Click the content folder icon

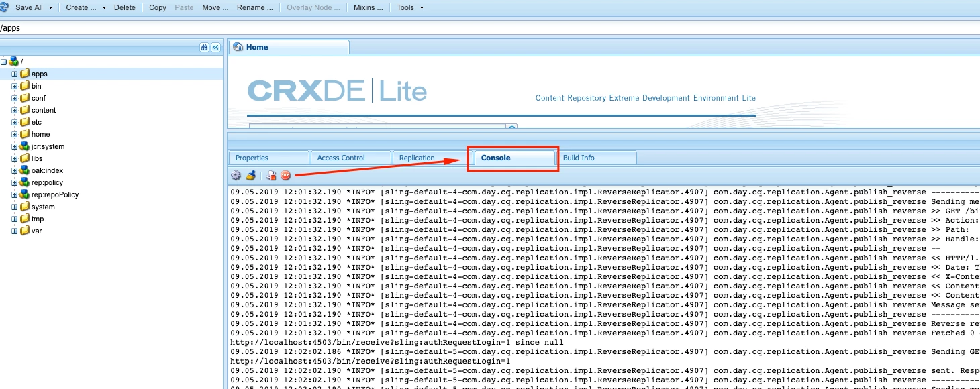pyautogui.click(x=25, y=110)
